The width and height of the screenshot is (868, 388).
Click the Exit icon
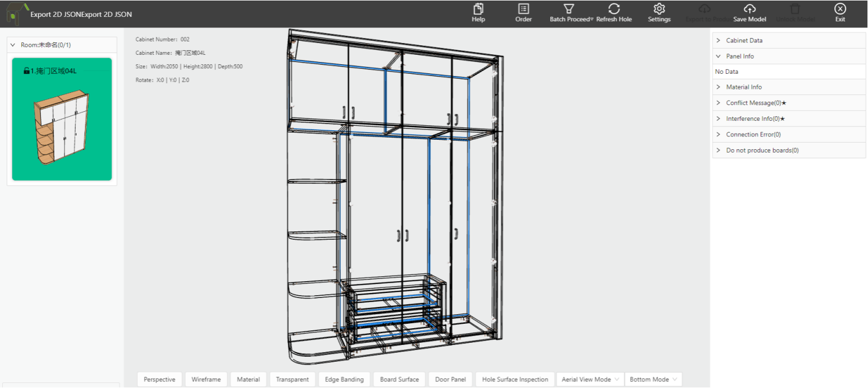(840, 10)
